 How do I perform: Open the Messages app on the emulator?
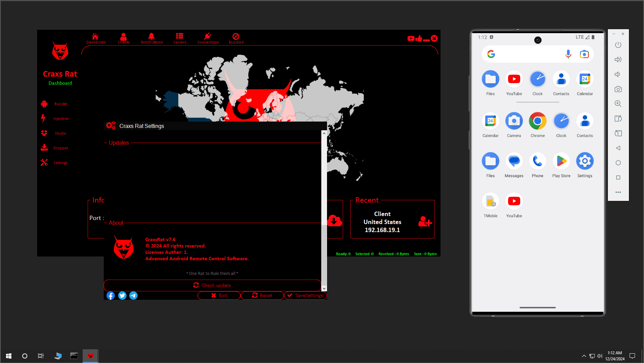point(514,165)
